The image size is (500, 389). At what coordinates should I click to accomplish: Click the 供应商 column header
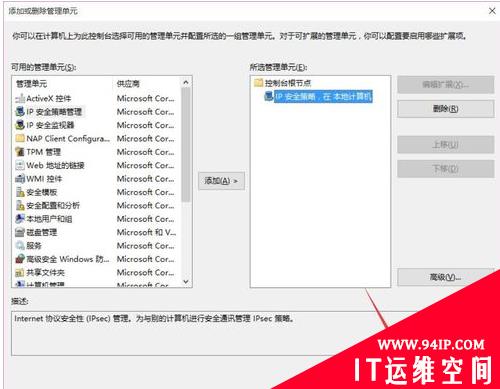[x=128, y=83]
